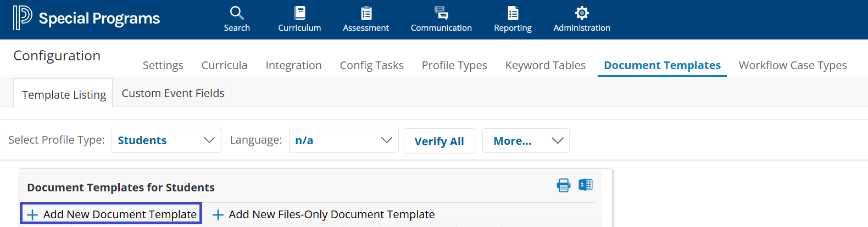The height and width of the screenshot is (227, 868).
Task: Navigate to the Profile Types tab
Action: (x=454, y=65)
